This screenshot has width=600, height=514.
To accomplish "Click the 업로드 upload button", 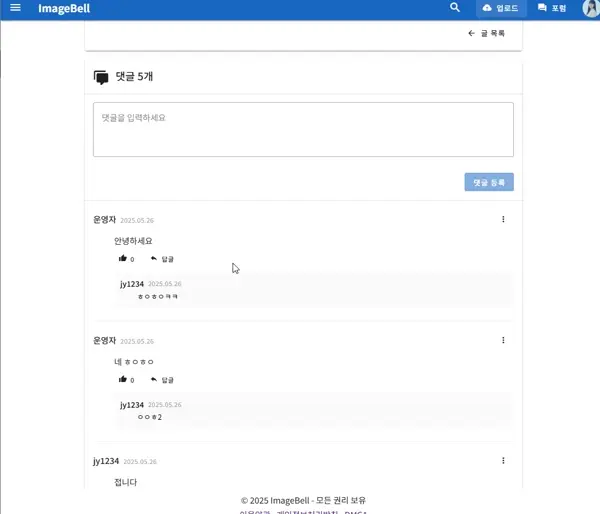I will [x=501, y=8].
